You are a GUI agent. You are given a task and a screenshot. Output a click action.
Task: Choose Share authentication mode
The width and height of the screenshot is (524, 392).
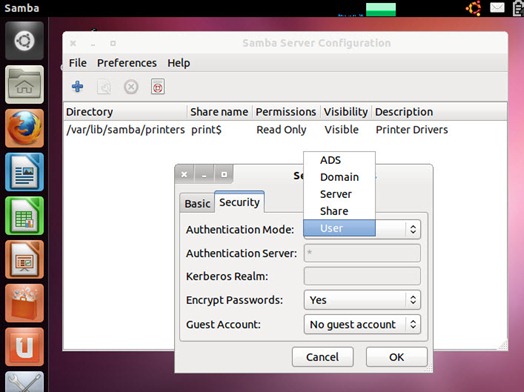tap(339, 211)
